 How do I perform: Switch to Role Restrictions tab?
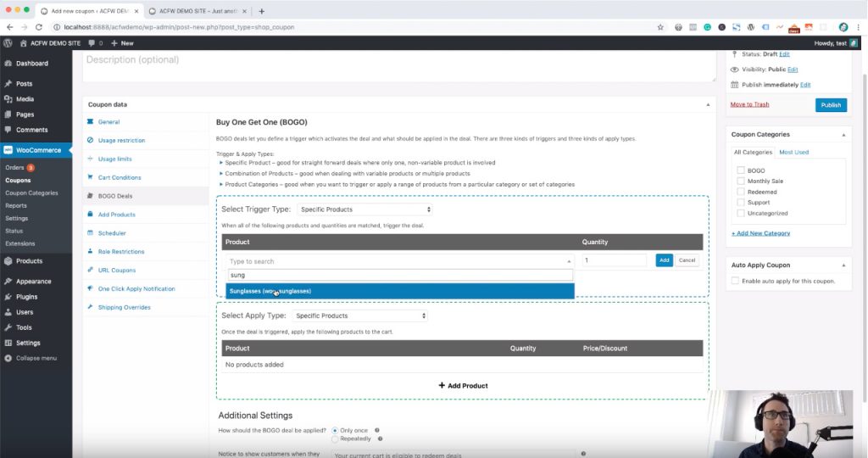[120, 251]
